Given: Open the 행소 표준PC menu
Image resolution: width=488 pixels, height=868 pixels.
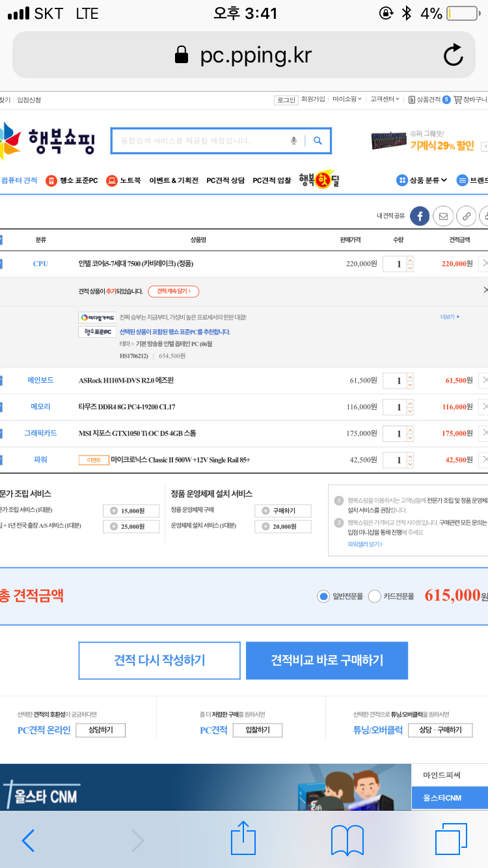Looking at the screenshot, I should pyautogui.click(x=72, y=180).
